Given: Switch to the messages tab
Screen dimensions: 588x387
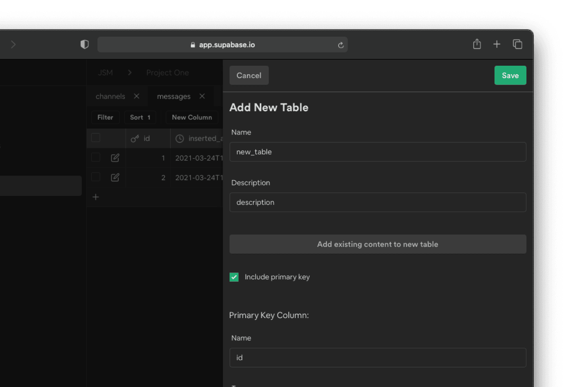Looking at the screenshot, I should pos(174,96).
